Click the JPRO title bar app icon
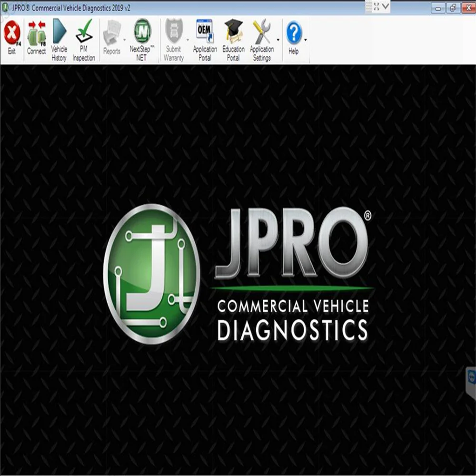This screenshot has width=476, height=476. (x=5, y=8)
